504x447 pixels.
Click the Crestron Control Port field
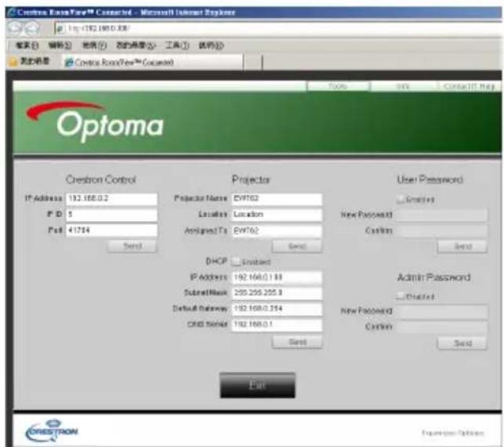tap(111, 231)
